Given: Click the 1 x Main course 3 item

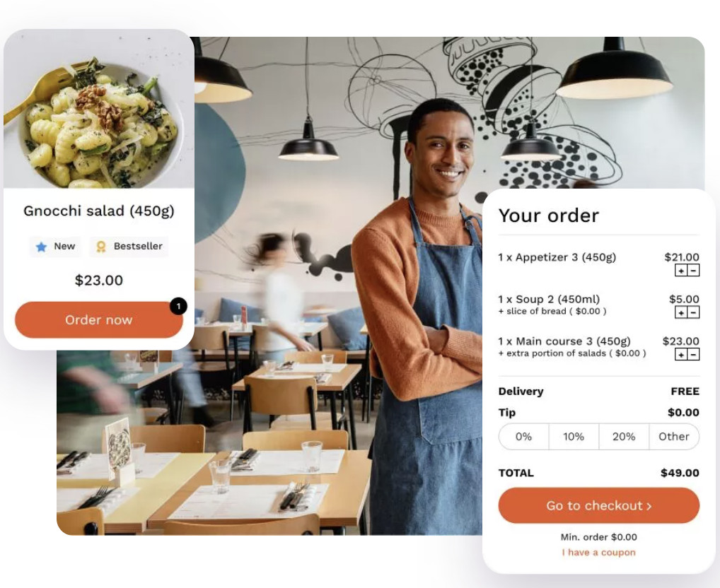Looking at the screenshot, I should pos(564,341).
